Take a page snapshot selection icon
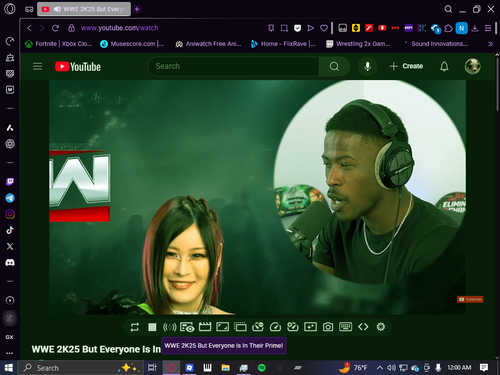 point(284,28)
